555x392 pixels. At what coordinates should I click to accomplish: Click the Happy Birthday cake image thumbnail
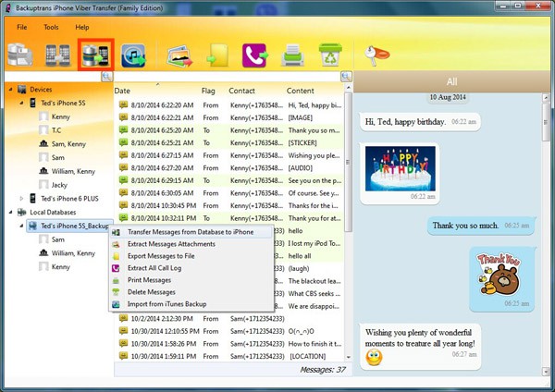point(400,169)
